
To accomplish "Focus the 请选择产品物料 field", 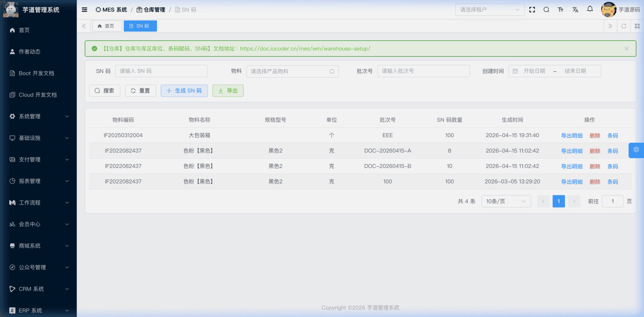I will tap(292, 71).
